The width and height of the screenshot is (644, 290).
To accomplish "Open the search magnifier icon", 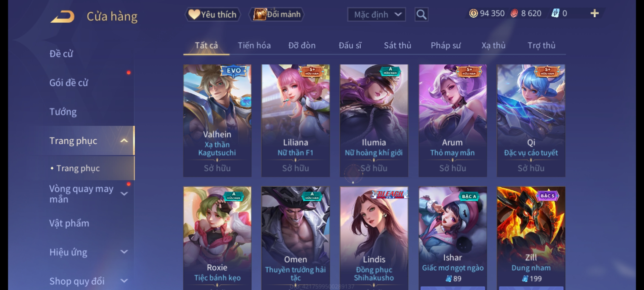I will click(x=421, y=15).
